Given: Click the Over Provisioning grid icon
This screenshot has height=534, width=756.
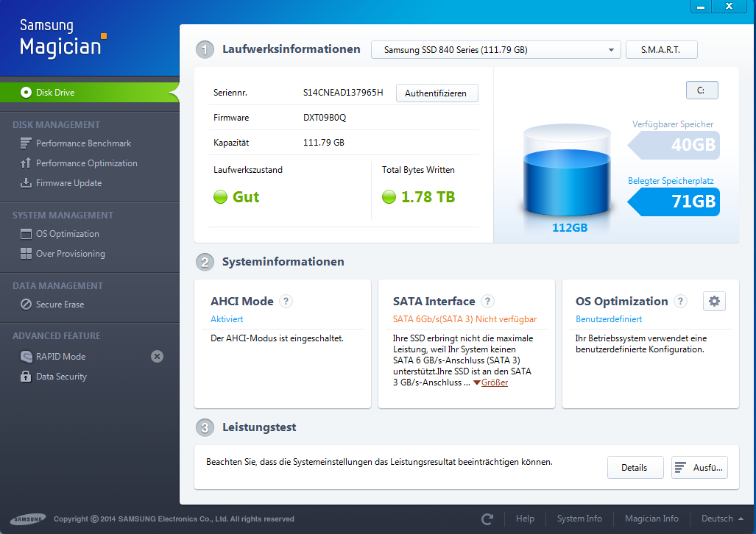Looking at the screenshot, I should [x=26, y=254].
